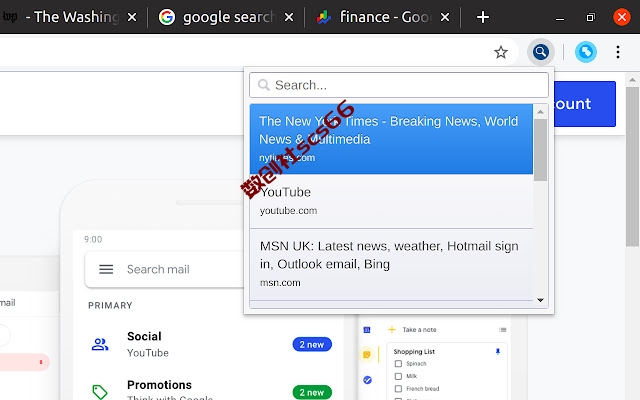Open a new browser tab
This screenshot has width=640, height=400.
(483, 17)
